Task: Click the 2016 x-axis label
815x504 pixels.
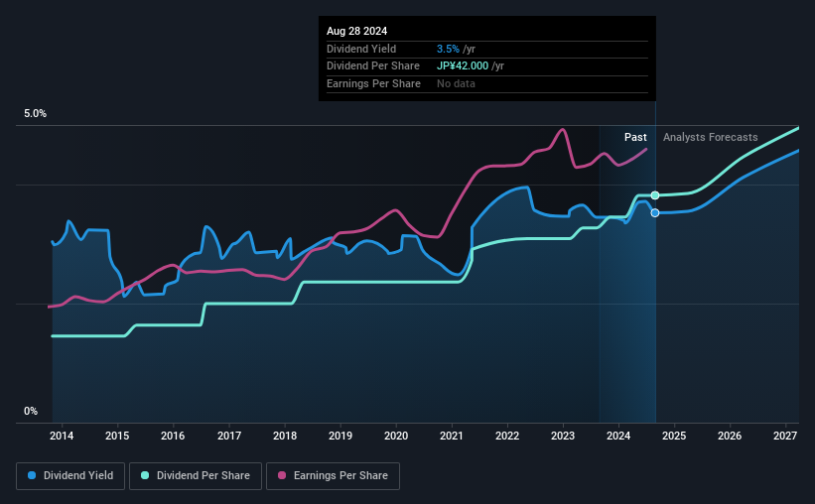Action: click(173, 436)
